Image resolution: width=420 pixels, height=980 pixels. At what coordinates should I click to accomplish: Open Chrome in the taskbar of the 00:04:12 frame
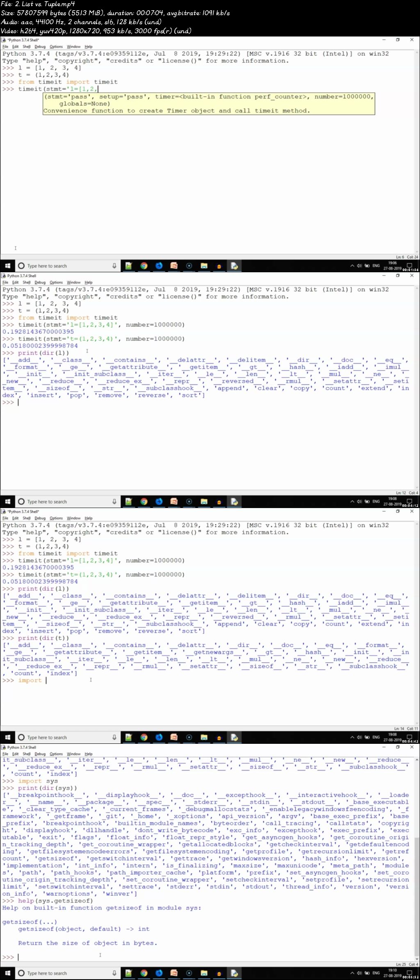point(144,501)
